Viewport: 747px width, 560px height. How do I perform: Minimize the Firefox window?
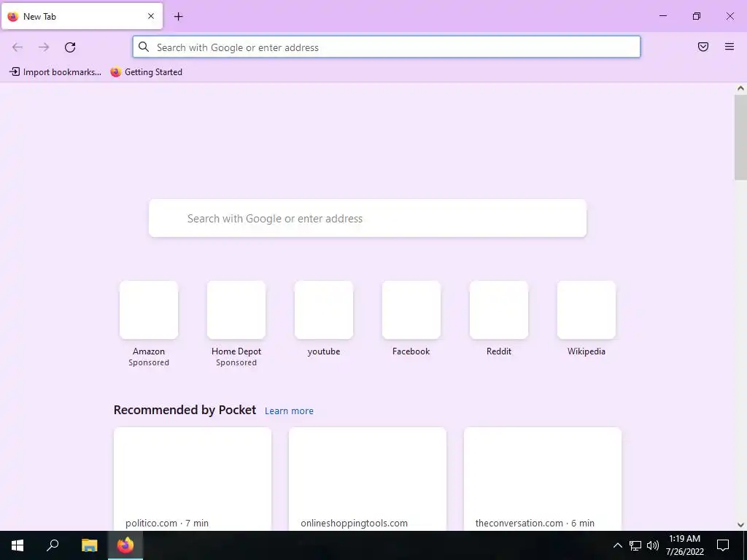point(662,16)
